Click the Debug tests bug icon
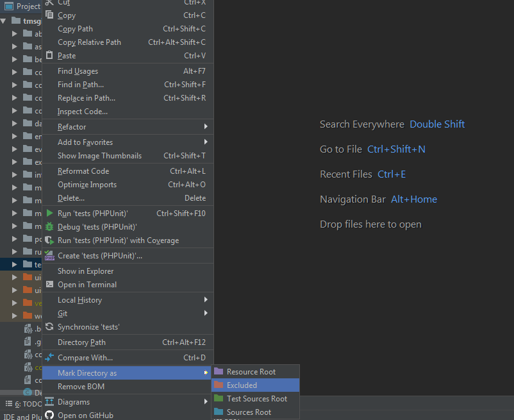 (49, 226)
